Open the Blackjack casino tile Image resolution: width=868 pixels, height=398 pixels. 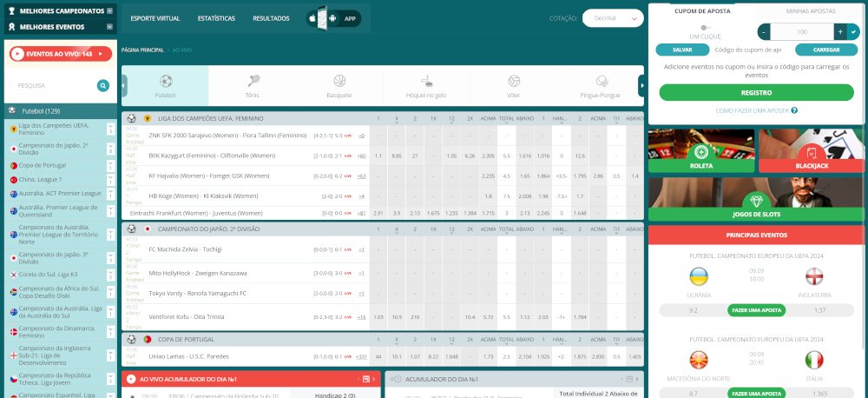812,151
